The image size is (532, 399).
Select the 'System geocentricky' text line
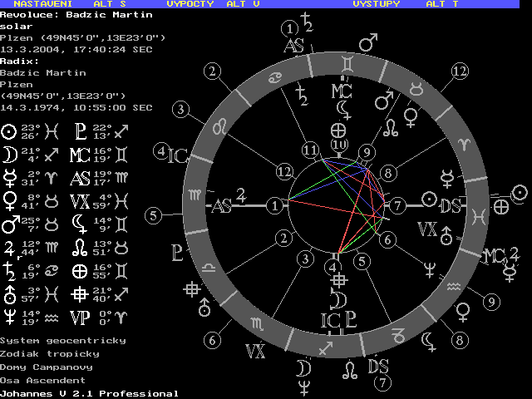pos(63,340)
